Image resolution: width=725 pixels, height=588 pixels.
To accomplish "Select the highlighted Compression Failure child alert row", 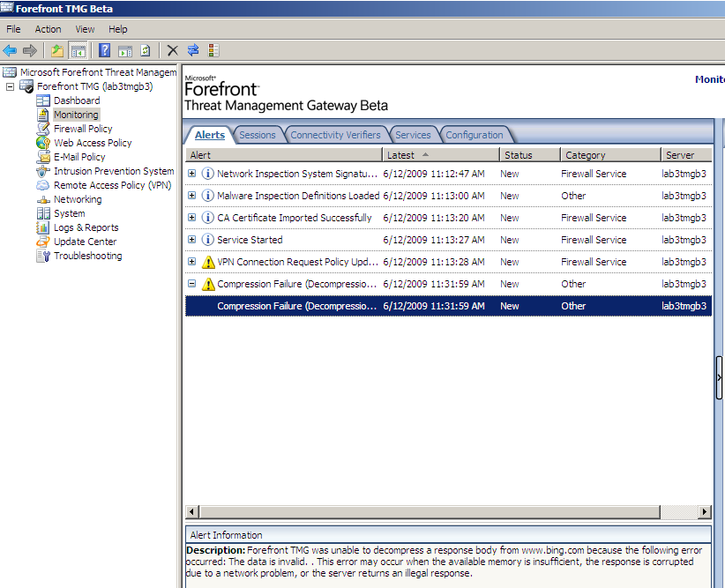I will click(x=449, y=306).
